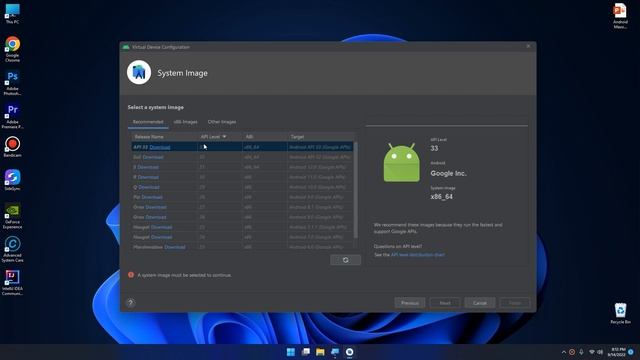Switch to the Recommended tab
The height and width of the screenshot is (360, 640).
point(148,122)
